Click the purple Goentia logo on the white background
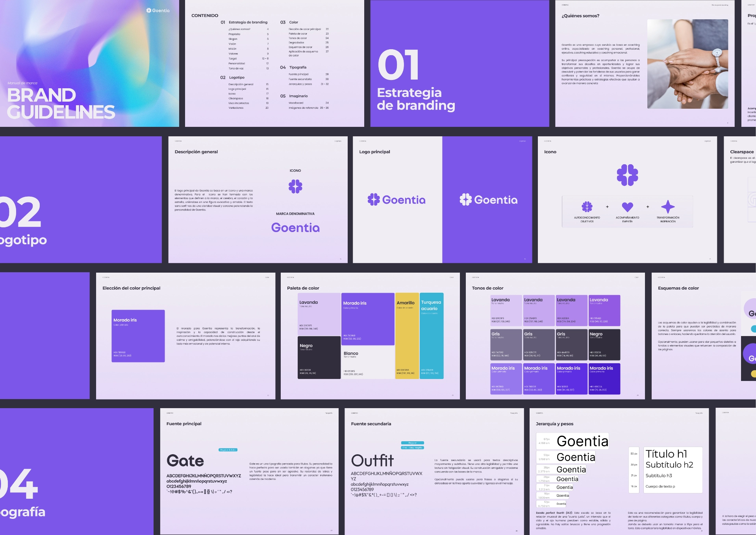The height and width of the screenshot is (535, 756). [397, 200]
